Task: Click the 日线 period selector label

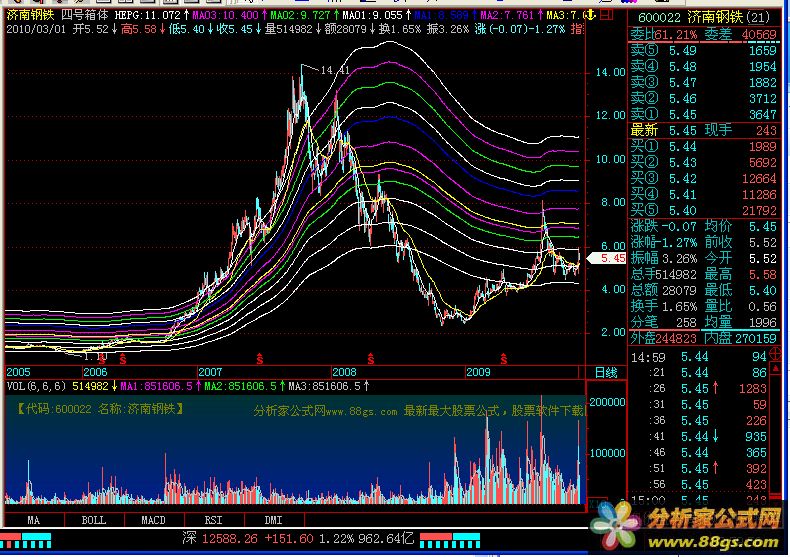Action: click(x=606, y=373)
